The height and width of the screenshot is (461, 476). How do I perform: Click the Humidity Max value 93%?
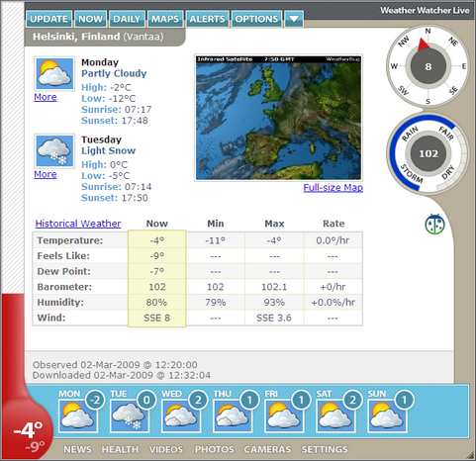[x=274, y=303]
